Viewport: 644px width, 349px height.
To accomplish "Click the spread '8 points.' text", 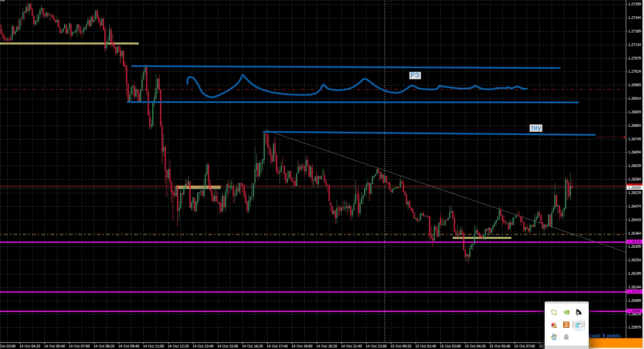I will coord(612,336).
